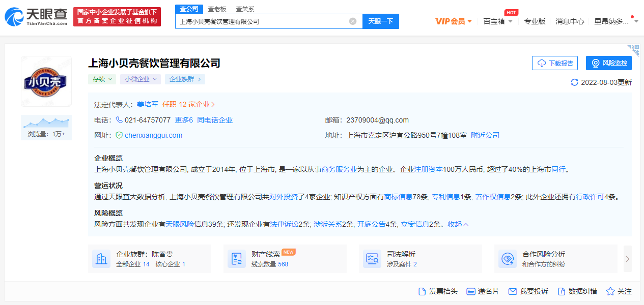Click the 立案信息 link
Viewport: 644px width, 305px height.
pos(415,224)
